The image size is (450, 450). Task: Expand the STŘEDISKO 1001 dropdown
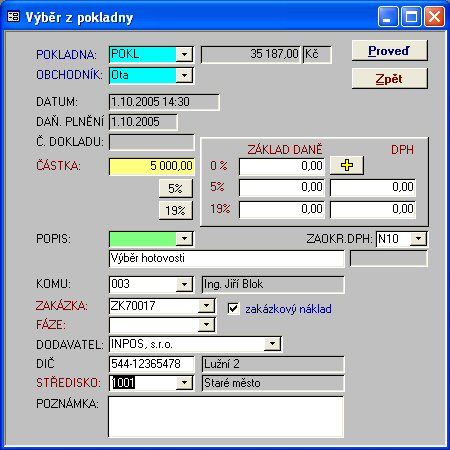(x=184, y=383)
